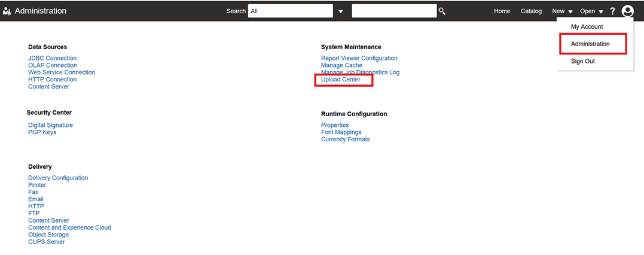Select the 'All' search category field
Screen dimensions: 644x255
[291, 11]
